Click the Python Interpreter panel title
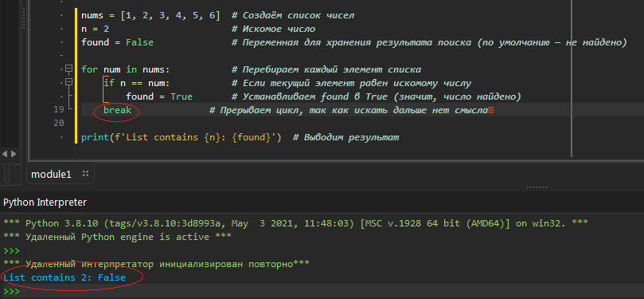644x299 pixels. [x=45, y=203]
